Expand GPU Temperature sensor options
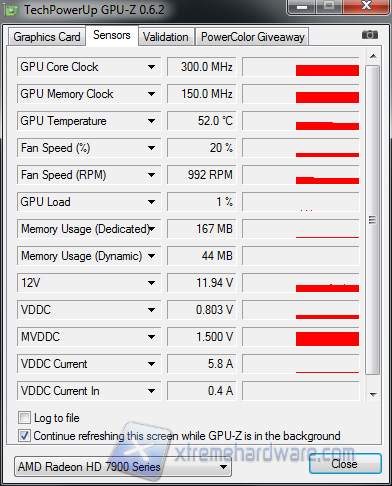The height and width of the screenshot is (486, 392). click(x=151, y=121)
